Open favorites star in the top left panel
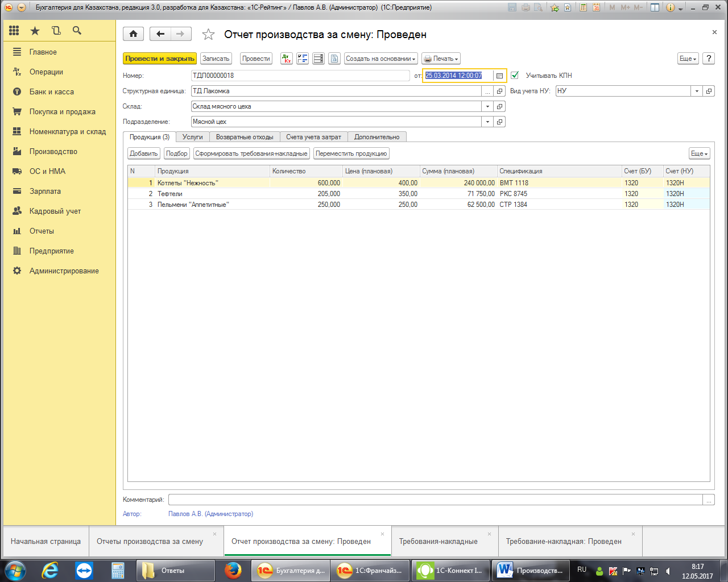This screenshot has width=728, height=582. coord(35,31)
